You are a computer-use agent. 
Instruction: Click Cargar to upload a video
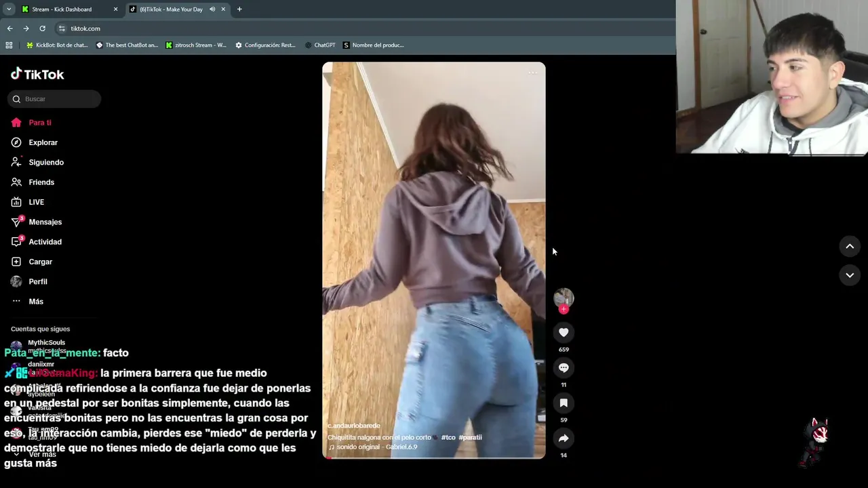point(32,262)
